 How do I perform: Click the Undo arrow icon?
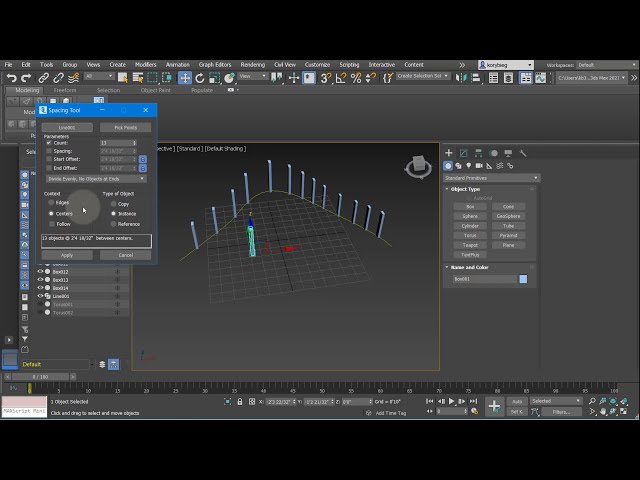11,78
